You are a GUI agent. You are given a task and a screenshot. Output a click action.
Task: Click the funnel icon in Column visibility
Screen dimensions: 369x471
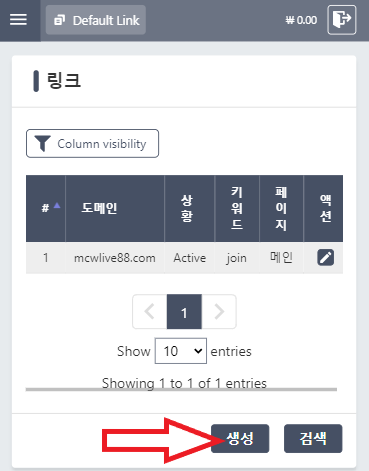pos(42,144)
